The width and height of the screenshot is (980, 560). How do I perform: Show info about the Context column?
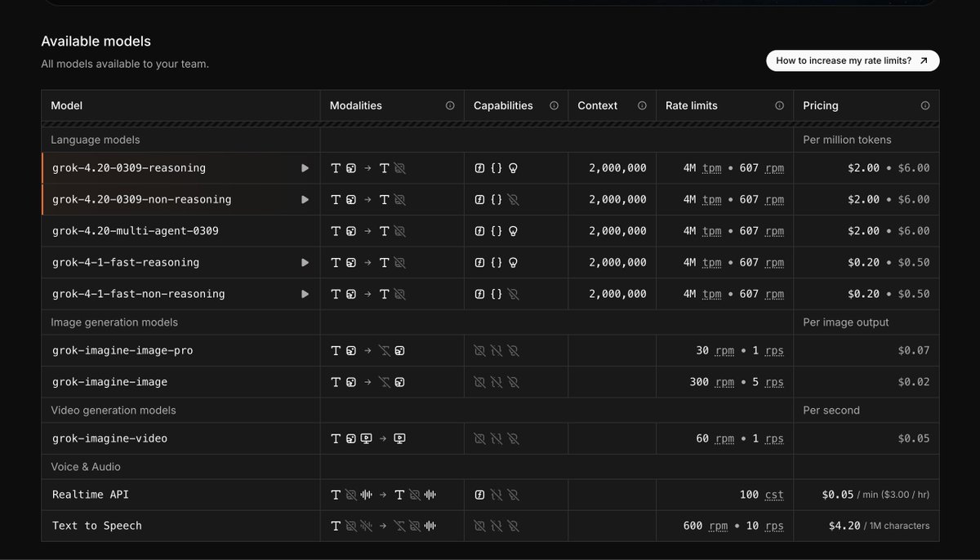(x=642, y=105)
